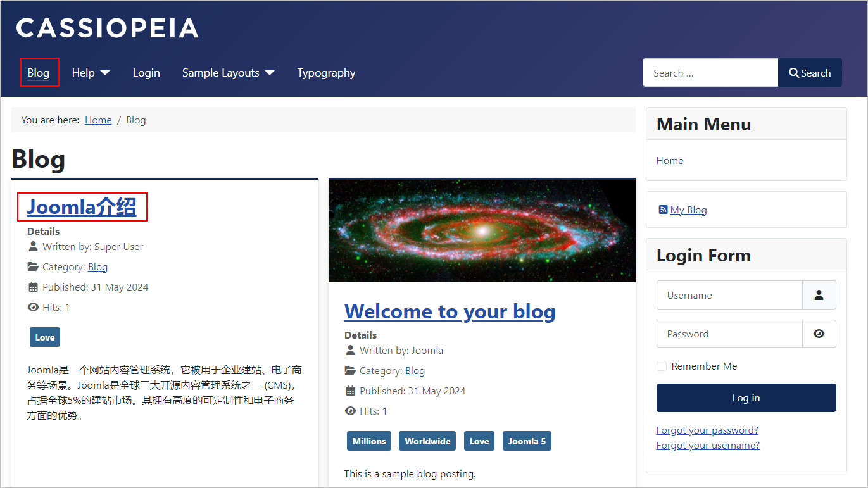
Task: Click the folder icon in the Welcome to your blog details
Action: click(x=351, y=370)
